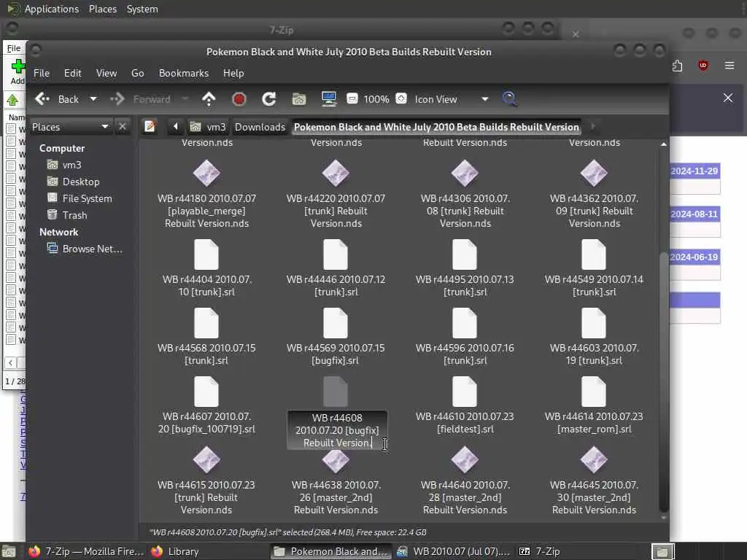The image size is (747, 560).
Task: Select the WB r44568 trunk srl file icon
Action: pyautogui.click(x=206, y=323)
